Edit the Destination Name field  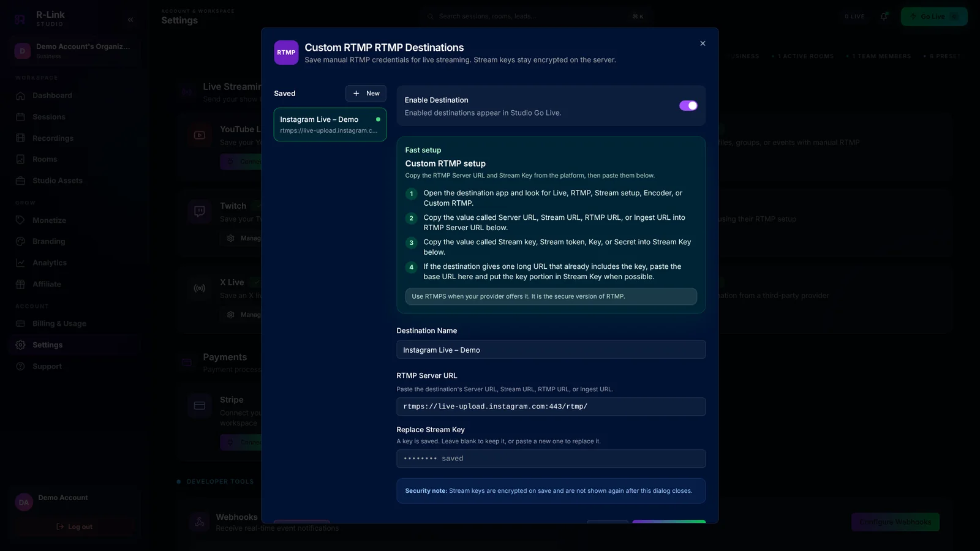(x=551, y=350)
